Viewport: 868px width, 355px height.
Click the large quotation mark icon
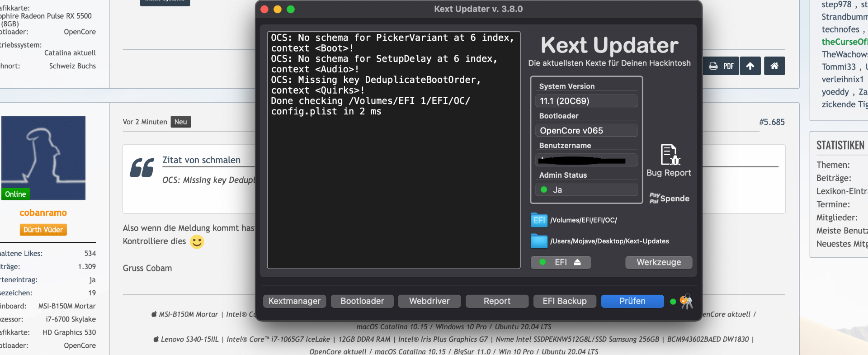point(142,168)
